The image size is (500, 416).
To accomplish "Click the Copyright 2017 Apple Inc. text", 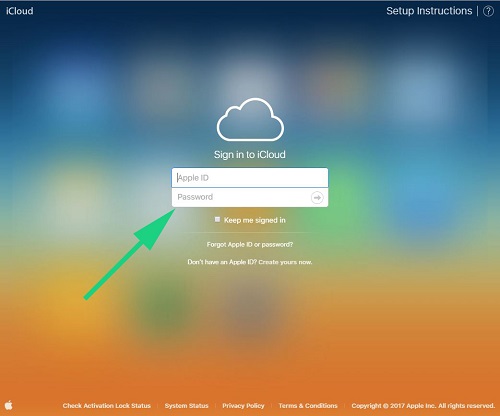I will pos(423,406).
